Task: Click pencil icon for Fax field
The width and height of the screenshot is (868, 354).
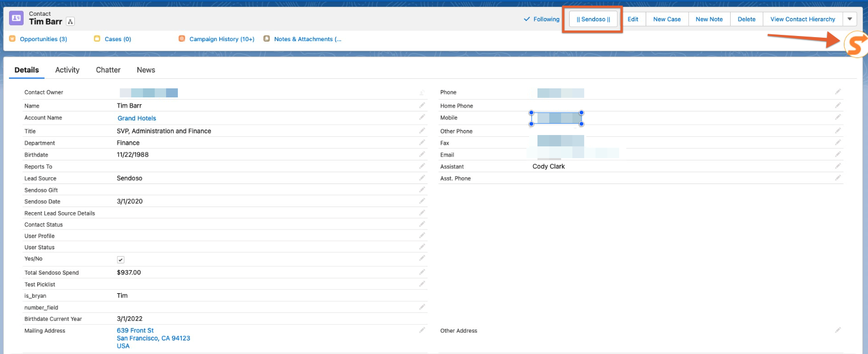Action: 838,142
